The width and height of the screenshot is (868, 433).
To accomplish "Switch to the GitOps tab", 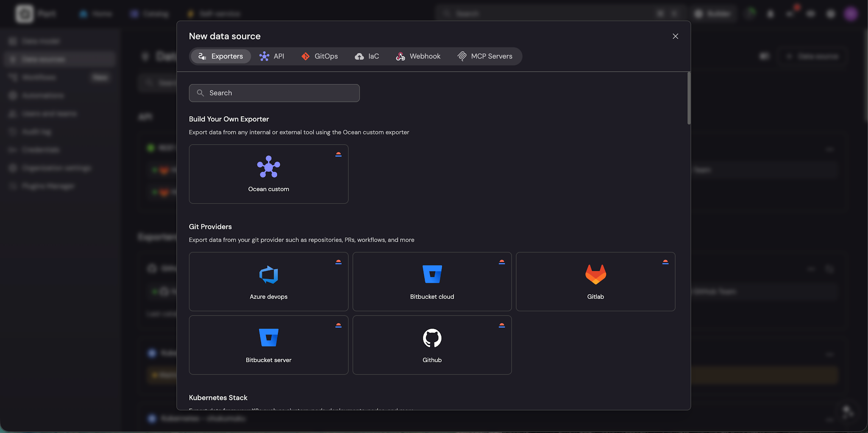I will coord(320,56).
